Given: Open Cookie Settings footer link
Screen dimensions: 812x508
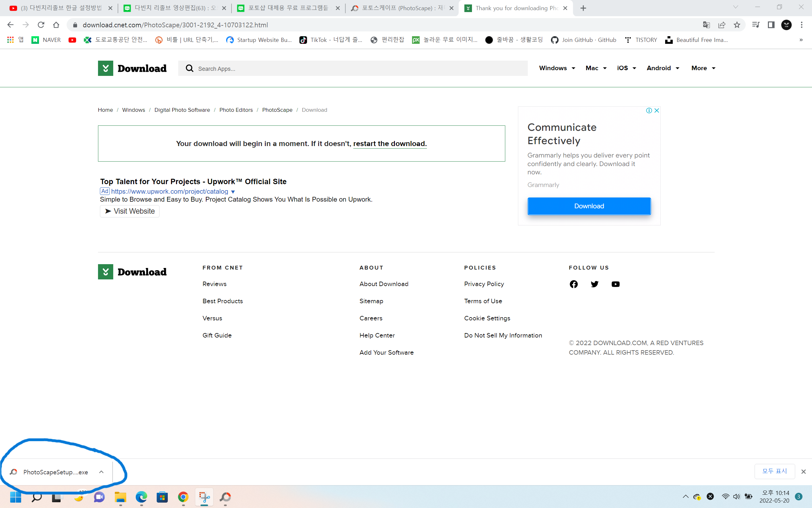Looking at the screenshot, I should tap(487, 318).
